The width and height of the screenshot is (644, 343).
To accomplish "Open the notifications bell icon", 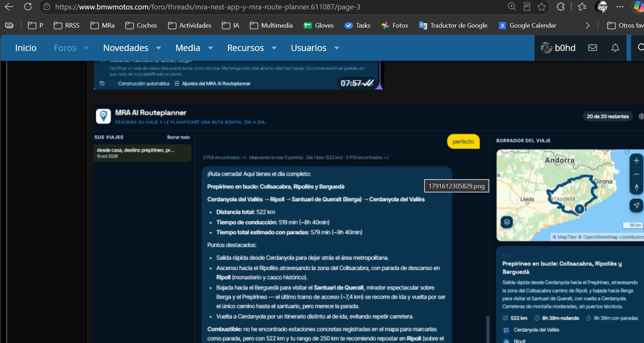I will pyautogui.click(x=615, y=48).
